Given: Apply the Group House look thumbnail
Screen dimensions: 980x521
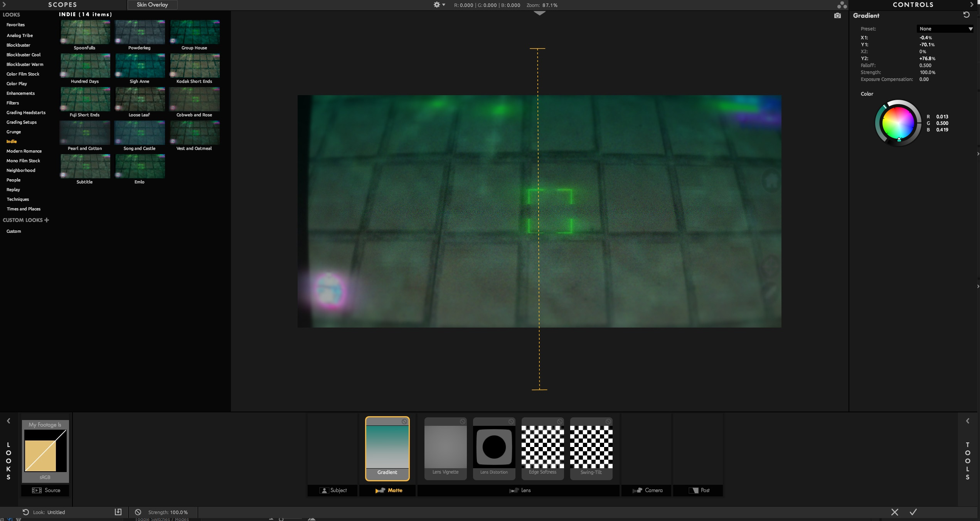Looking at the screenshot, I should [x=195, y=32].
